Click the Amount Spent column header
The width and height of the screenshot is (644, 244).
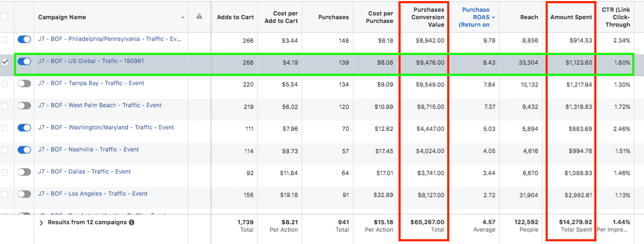coord(571,17)
